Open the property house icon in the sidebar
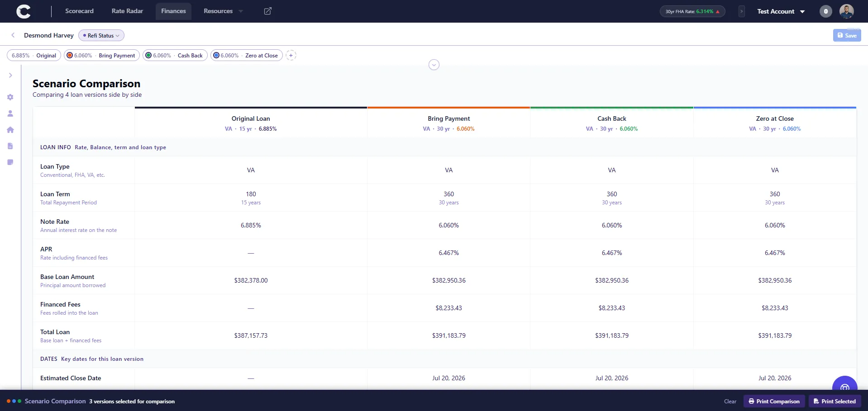Viewport: 868px width, 411px height. (10, 130)
